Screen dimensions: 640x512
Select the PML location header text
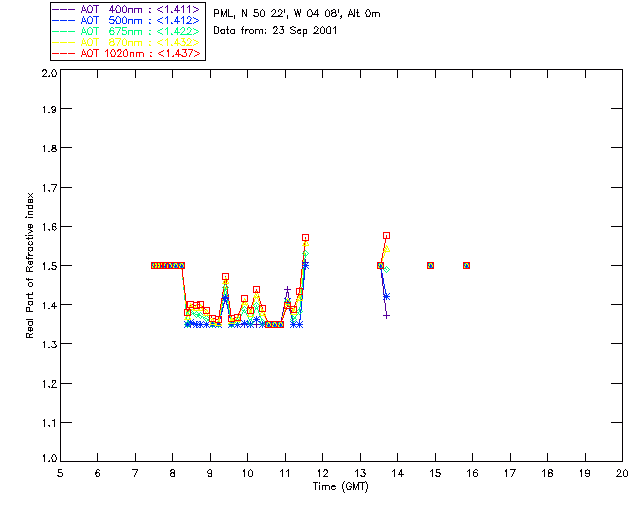[297, 13]
